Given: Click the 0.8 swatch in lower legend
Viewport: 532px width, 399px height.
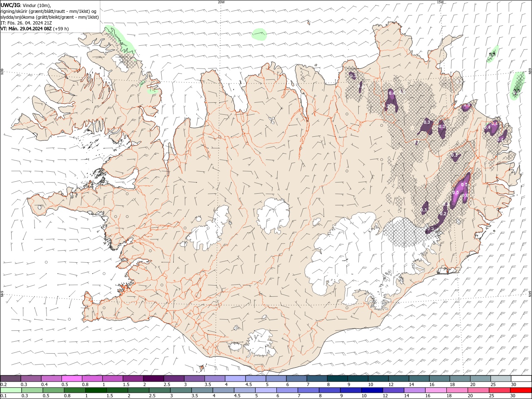Looking at the screenshot, I should 75,390.
